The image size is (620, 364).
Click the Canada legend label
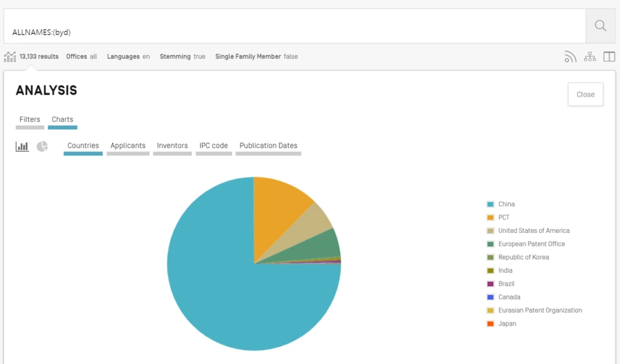click(509, 297)
